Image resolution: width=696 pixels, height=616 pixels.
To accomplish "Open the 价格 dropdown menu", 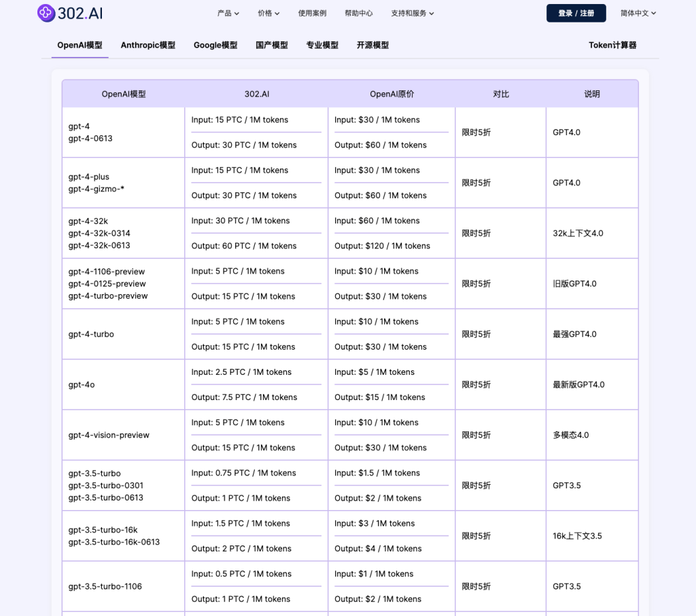I will pyautogui.click(x=268, y=14).
